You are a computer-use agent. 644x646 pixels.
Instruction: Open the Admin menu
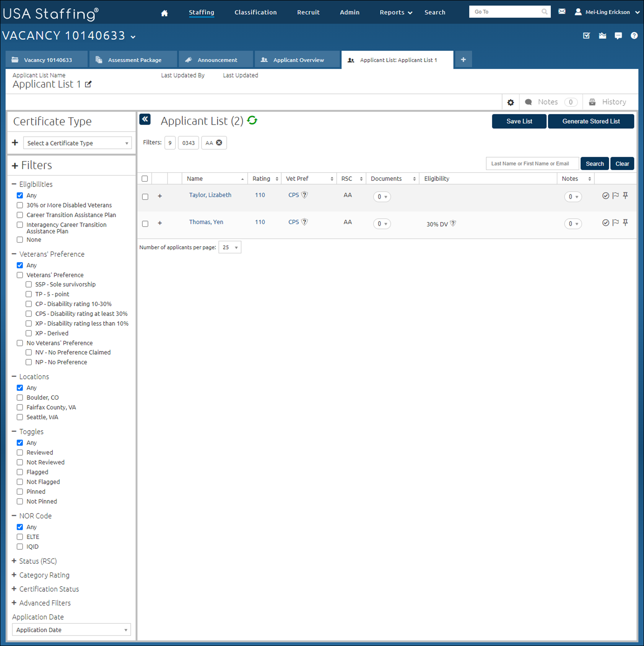click(350, 12)
